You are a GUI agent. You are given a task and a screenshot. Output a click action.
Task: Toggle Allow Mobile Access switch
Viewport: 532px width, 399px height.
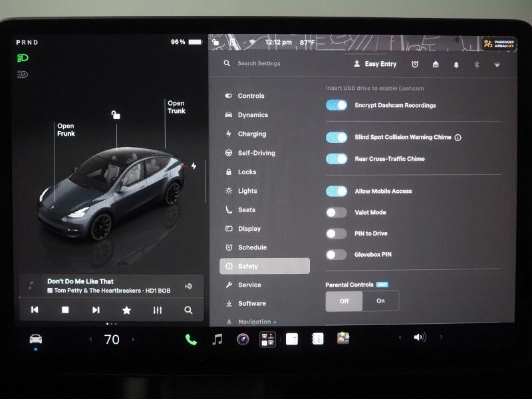tap(336, 192)
